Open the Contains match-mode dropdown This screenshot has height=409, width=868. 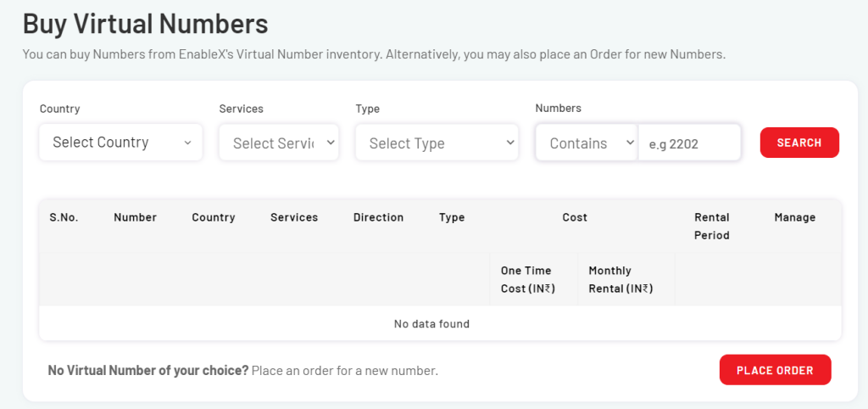pos(587,143)
